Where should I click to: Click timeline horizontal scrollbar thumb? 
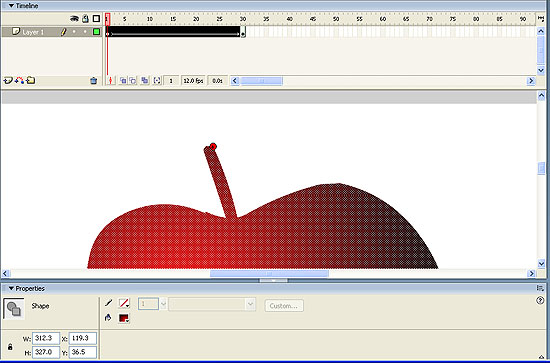point(262,81)
